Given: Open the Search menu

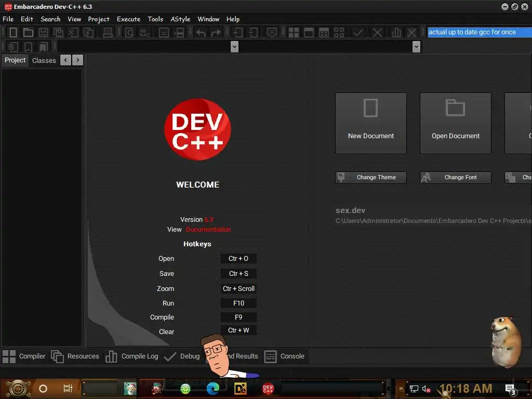Looking at the screenshot, I should [50, 19].
